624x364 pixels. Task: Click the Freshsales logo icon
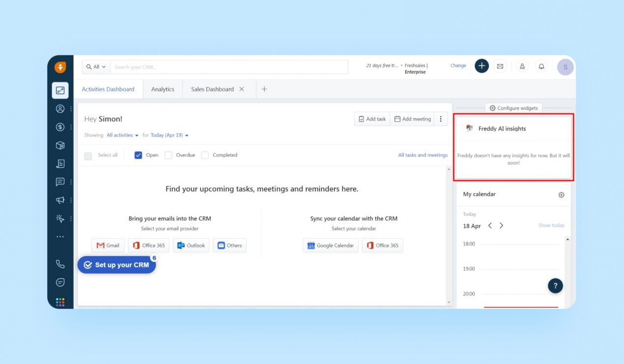pos(60,67)
